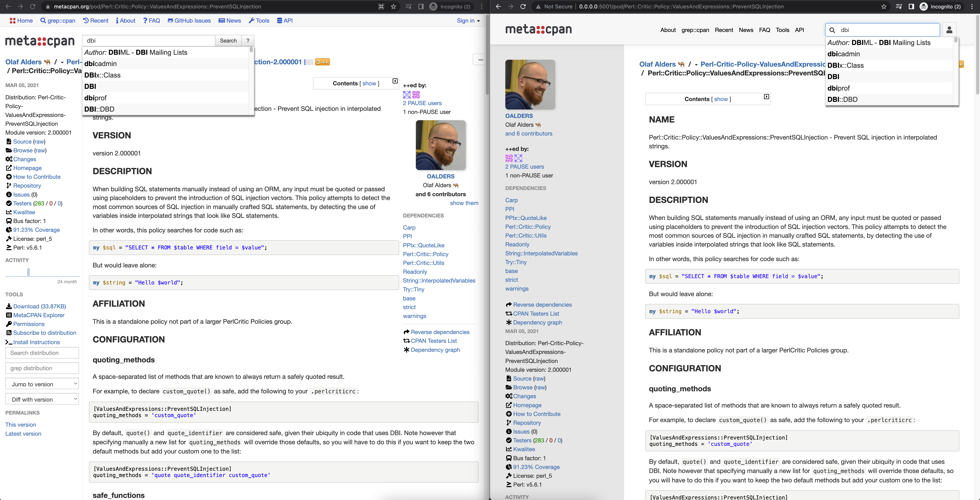Open Install Instructions link
Viewport: 980px width, 500px height.
(x=36, y=342)
